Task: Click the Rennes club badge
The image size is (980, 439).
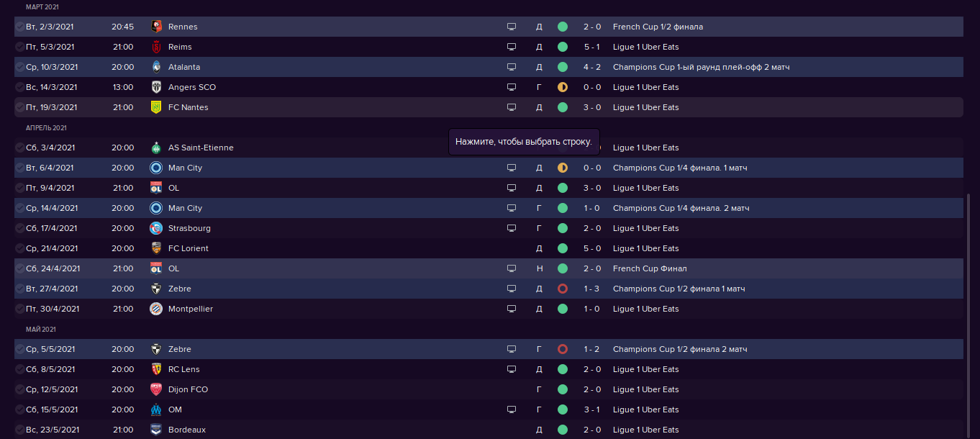Action: 155,27
